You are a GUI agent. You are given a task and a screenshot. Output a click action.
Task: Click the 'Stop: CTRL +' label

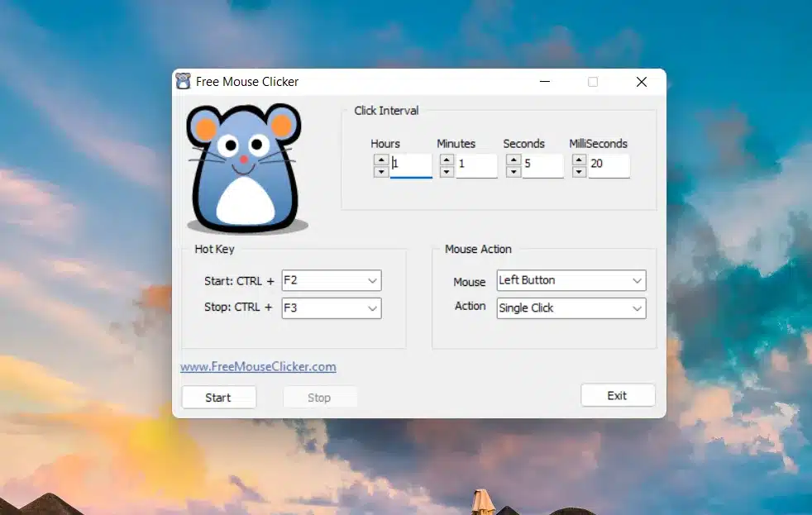pos(238,307)
